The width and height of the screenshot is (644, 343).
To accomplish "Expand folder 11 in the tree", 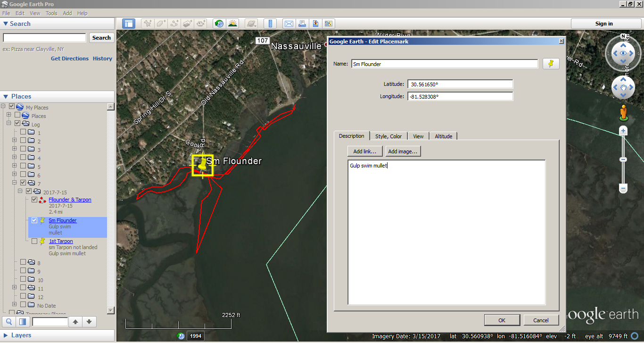I will pyautogui.click(x=15, y=288).
